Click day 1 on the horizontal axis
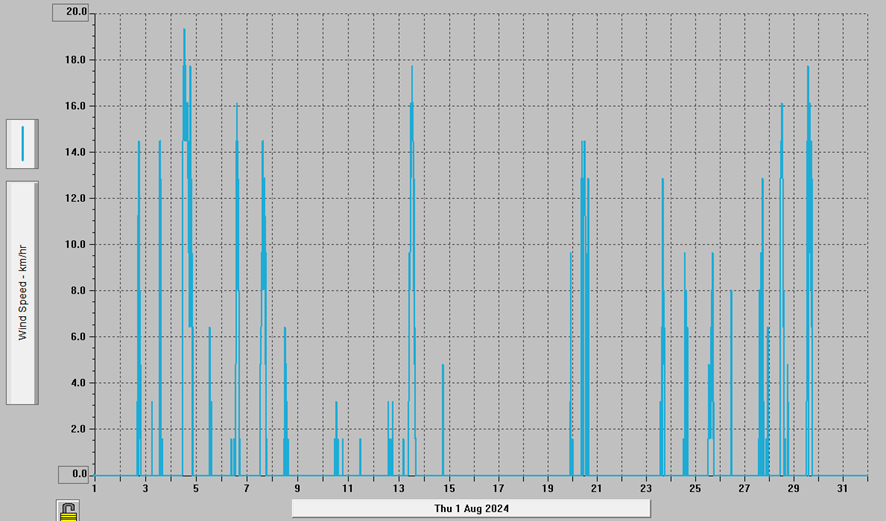 point(94,489)
